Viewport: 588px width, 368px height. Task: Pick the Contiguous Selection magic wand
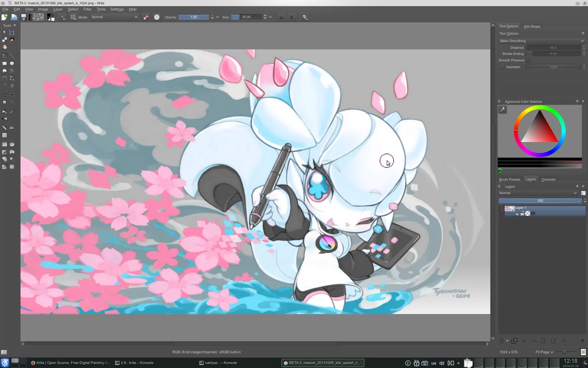pos(12,159)
